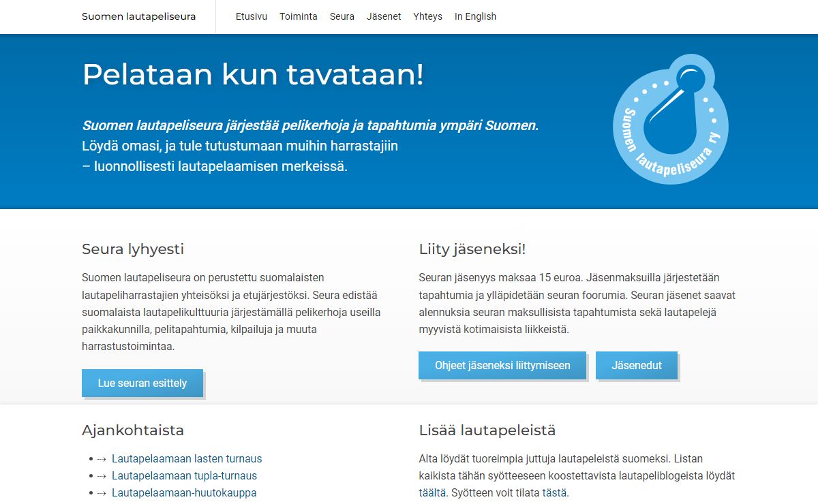
Task: Click the arrow icon before Lautapelaamaan-huutokauppa
Action: tap(102, 493)
